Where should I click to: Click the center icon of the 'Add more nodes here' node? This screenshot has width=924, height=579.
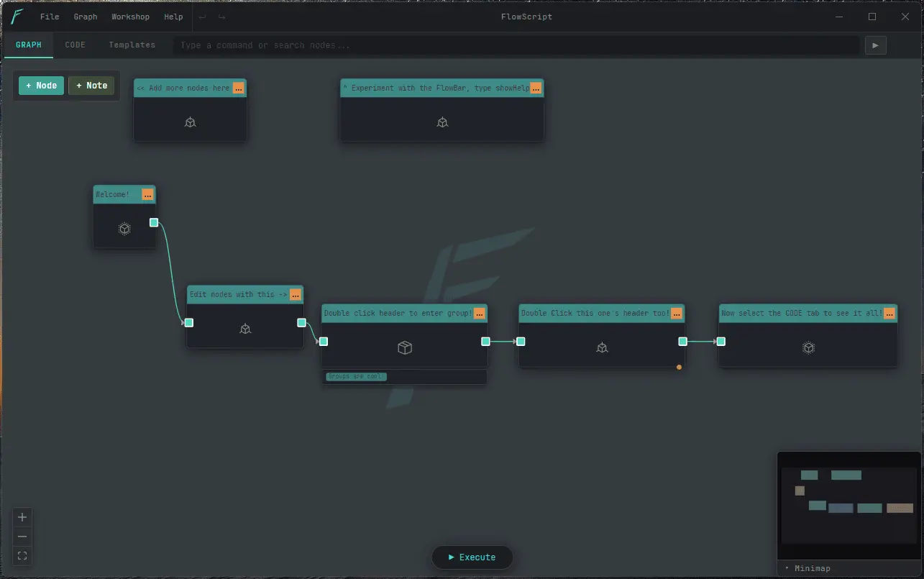pyautogui.click(x=191, y=122)
